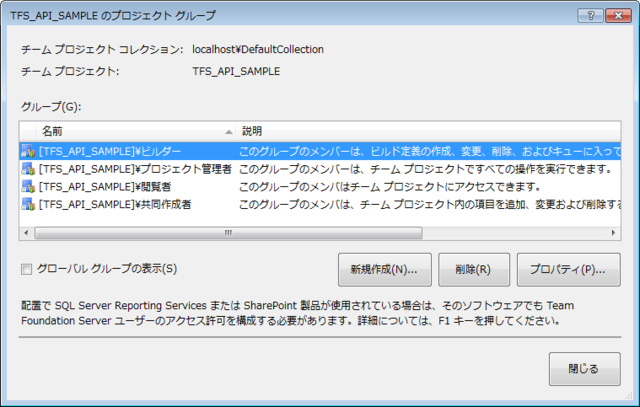Image resolution: width=640 pixels, height=407 pixels.
Task: Click the TFS_API_SAMPLE team project value
Action: [x=236, y=71]
